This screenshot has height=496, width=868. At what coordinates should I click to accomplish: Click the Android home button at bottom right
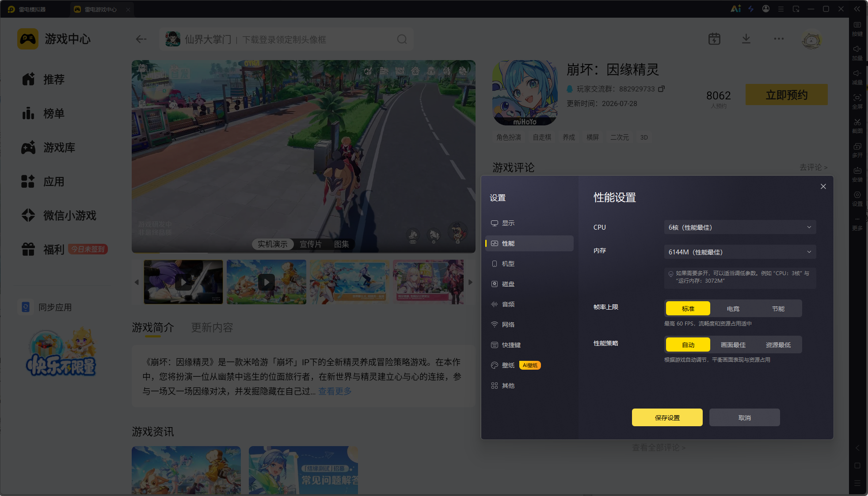(x=857, y=466)
